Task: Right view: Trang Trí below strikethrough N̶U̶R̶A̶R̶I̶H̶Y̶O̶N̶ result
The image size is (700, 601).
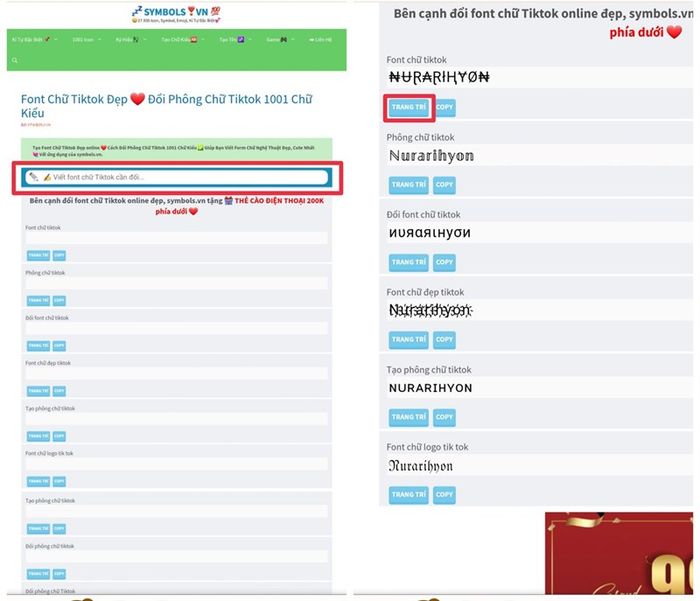Action: (x=408, y=108)
